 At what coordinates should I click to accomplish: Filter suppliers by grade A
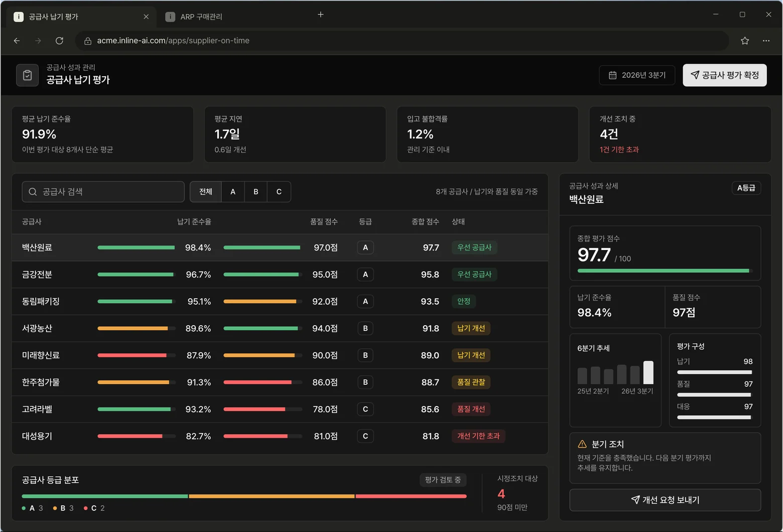(233, 192)
